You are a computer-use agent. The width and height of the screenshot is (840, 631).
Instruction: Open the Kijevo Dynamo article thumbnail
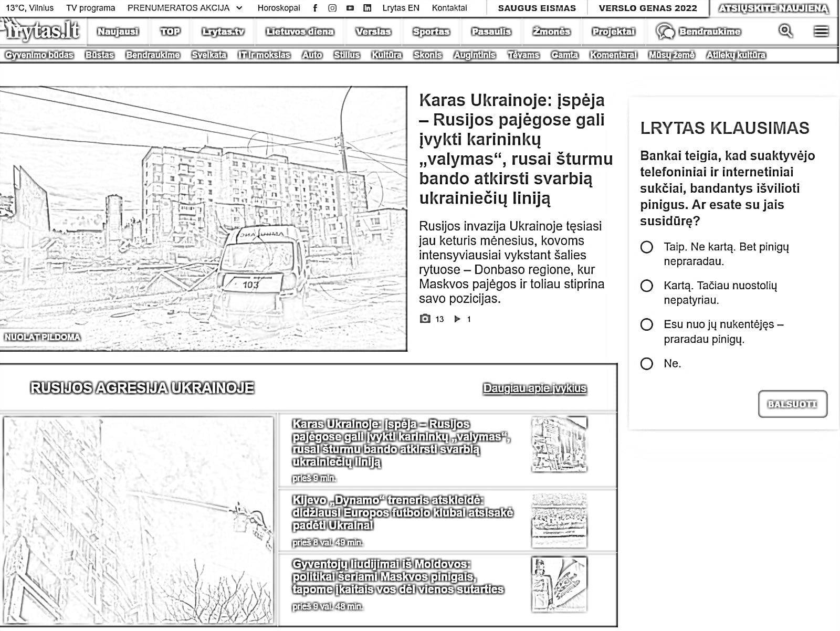(559, 521)
